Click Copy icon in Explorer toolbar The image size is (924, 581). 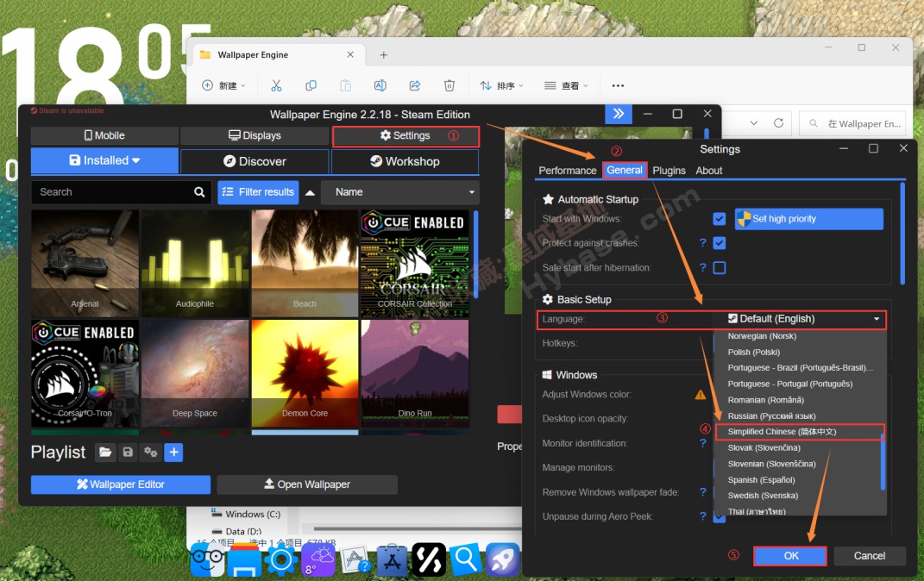tap(311, 85)
